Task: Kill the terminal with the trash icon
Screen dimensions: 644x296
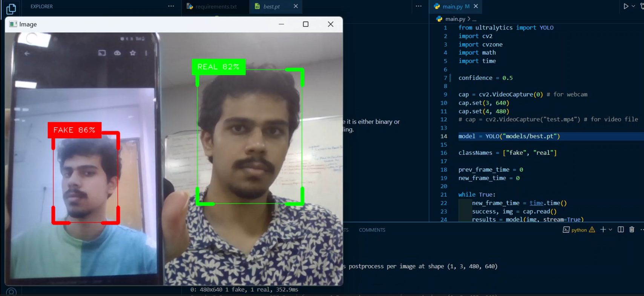Action: pyautogui.click(x=632, y=230)
